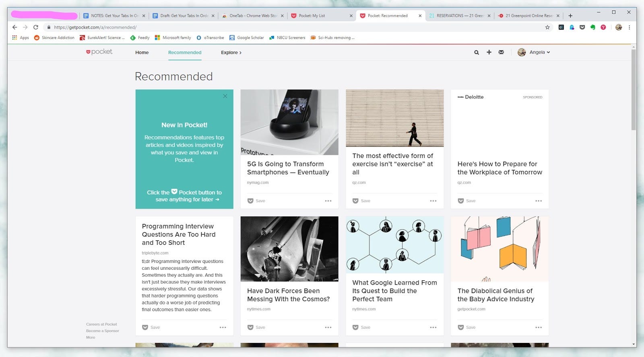Open the EurekAlert! Science bookmark

pos(102,38)
